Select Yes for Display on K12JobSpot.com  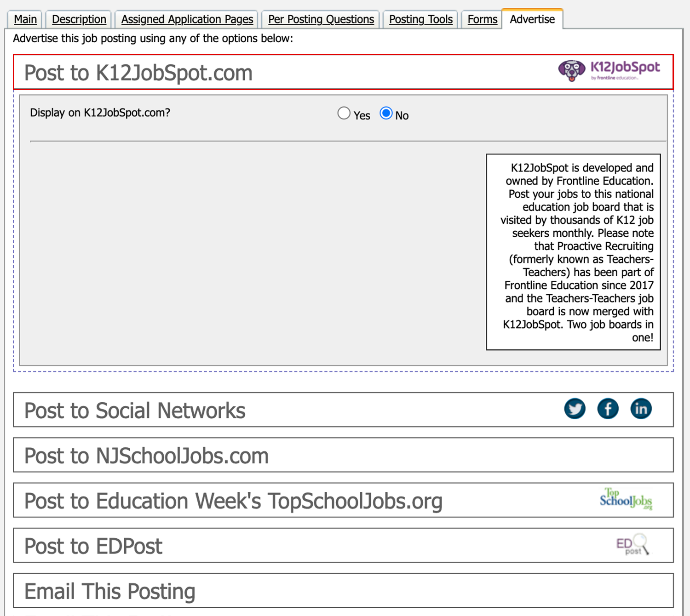point(344,113)
